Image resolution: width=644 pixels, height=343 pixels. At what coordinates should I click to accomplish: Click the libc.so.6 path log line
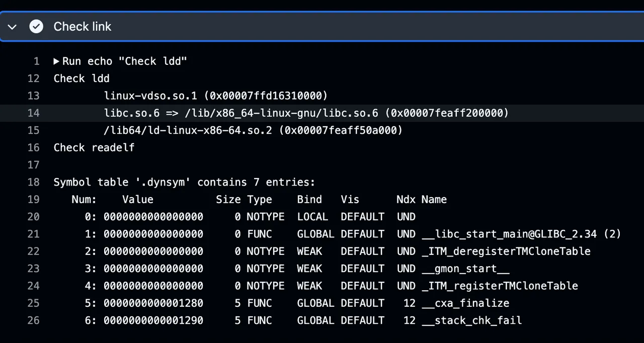[306, 113]
